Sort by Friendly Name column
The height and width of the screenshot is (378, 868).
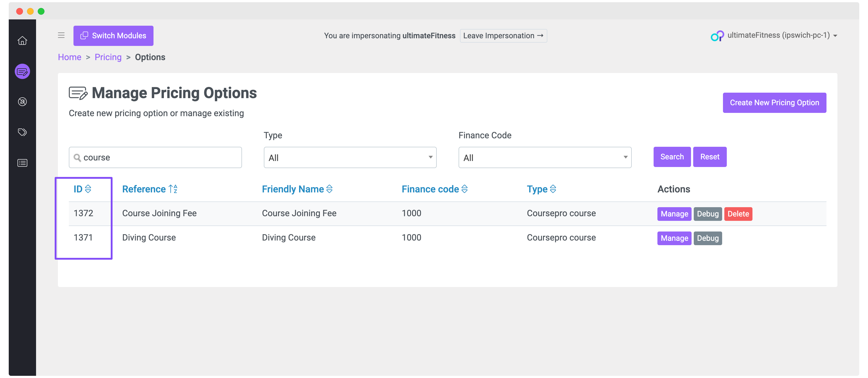point(297,189)
